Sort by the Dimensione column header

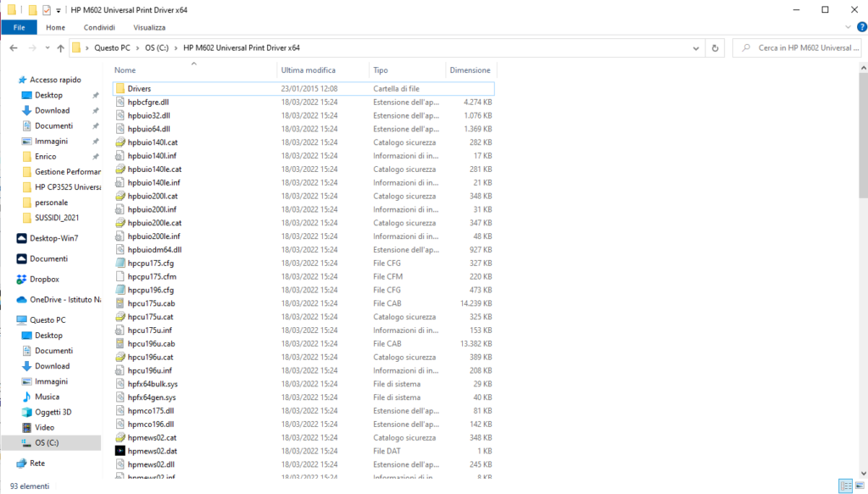tap(471, 70)
